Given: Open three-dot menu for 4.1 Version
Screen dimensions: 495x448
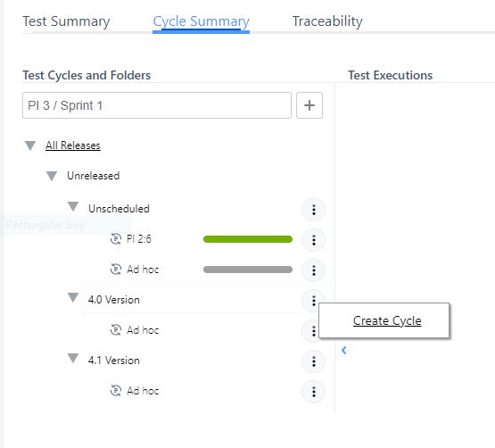Looking at the screenshot, I should pos(313,361).
